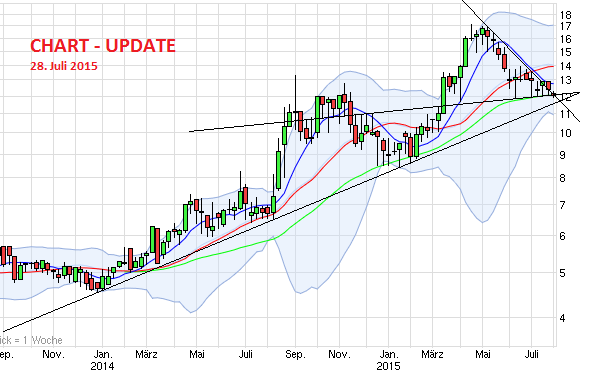Click the price label 13 on axis
Viewport: 609px width, 386px height.
coord(566,80)
